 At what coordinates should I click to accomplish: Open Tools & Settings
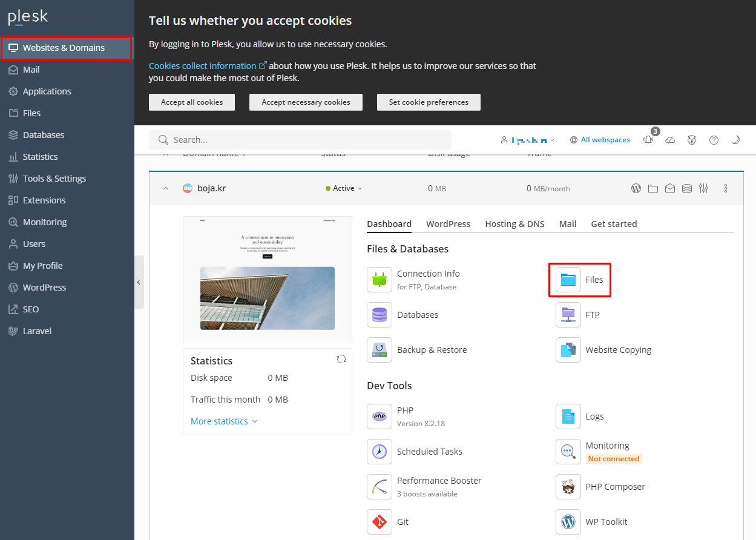tap(67, 179)
